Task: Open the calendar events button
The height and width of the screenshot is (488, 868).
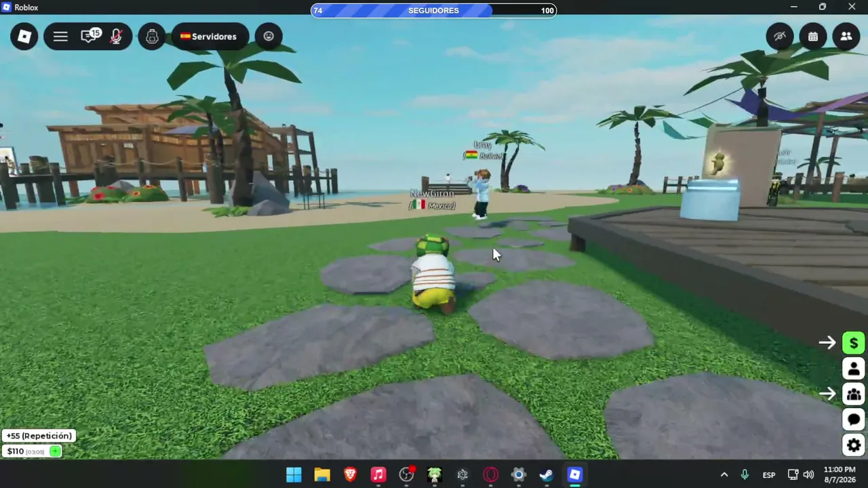Action: (813, 37)
